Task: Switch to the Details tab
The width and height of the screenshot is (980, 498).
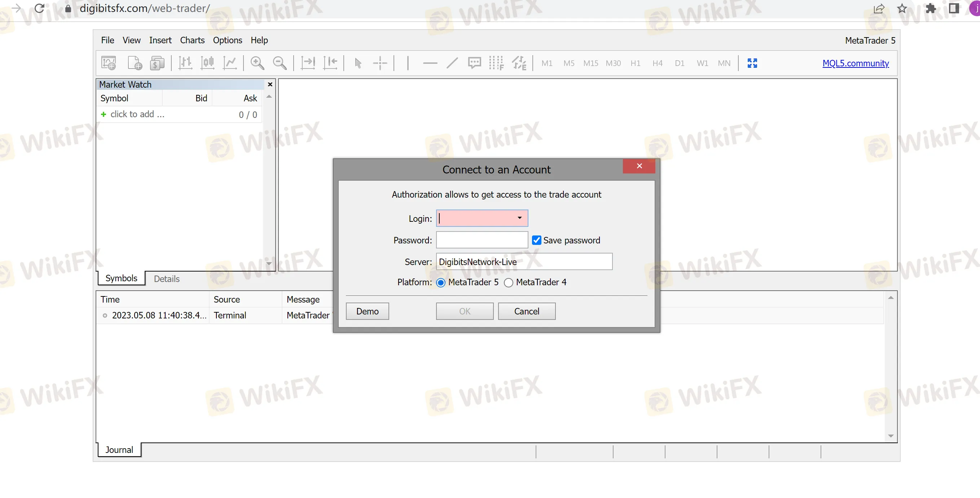Action: (166, 279)
